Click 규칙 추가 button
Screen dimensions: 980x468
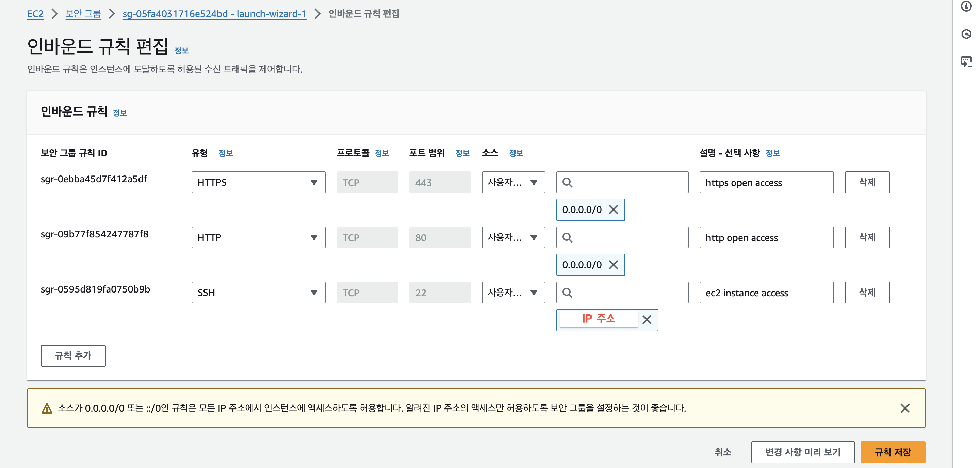pos(73,355)
